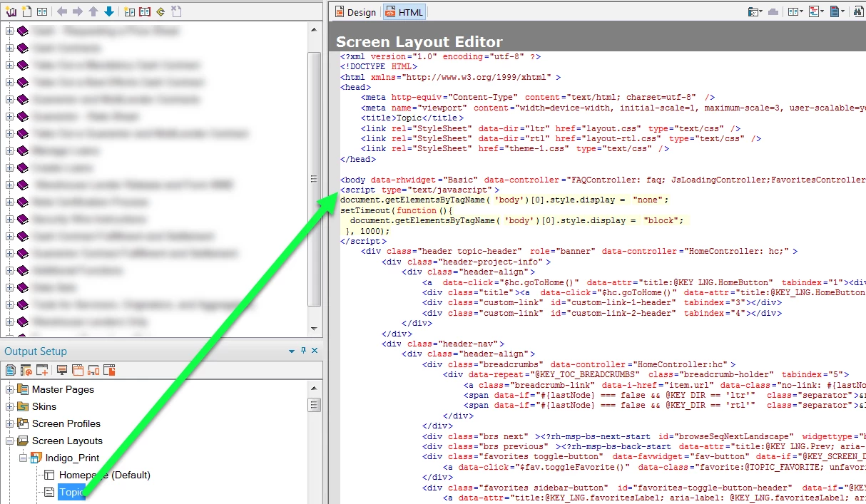Click the <title>Topic</title> code line
This screenshot has width=866, height=504.
[x=412, y=118]
